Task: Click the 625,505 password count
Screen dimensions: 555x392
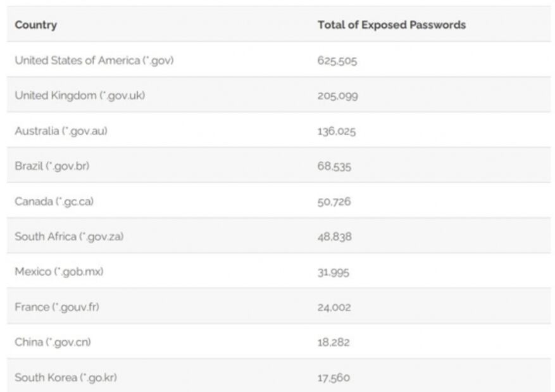Action: 337,61
